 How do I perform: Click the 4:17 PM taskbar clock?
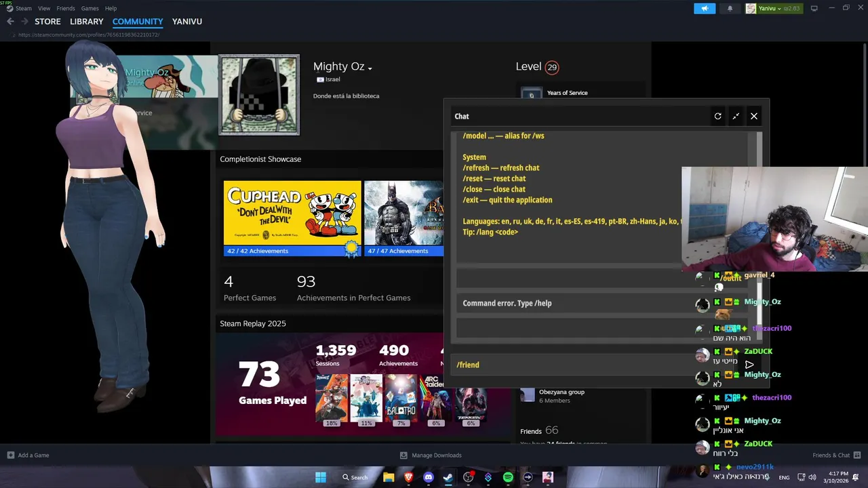click(838, 473)
